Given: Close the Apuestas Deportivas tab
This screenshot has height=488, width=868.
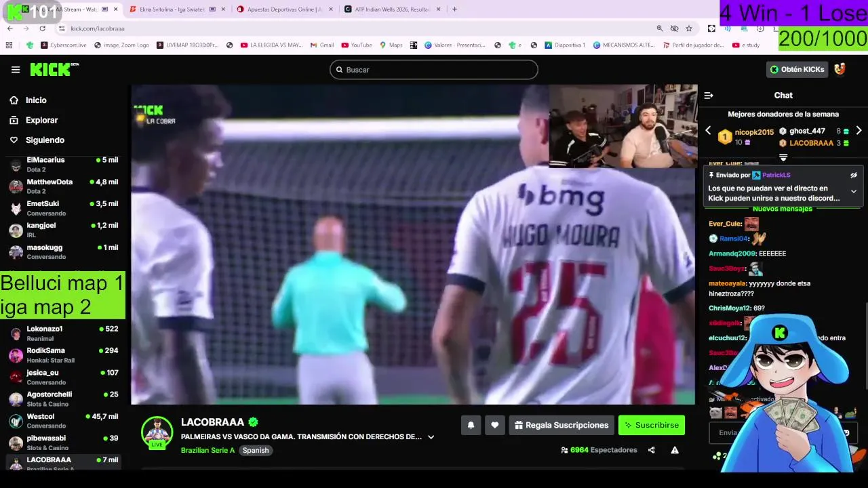Looking at the screenshot, I should [330, 9].
